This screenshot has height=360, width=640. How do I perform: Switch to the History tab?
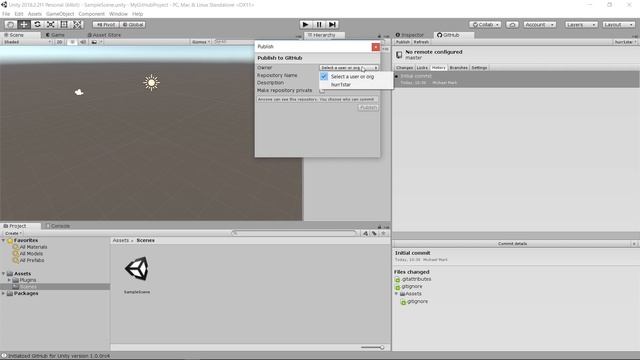[439, 68]
